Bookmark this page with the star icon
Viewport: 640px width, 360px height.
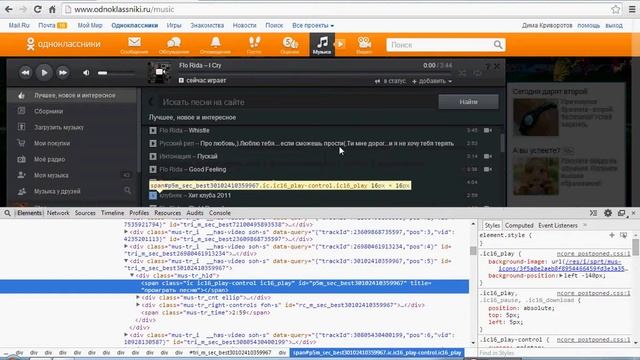[616, 9]
